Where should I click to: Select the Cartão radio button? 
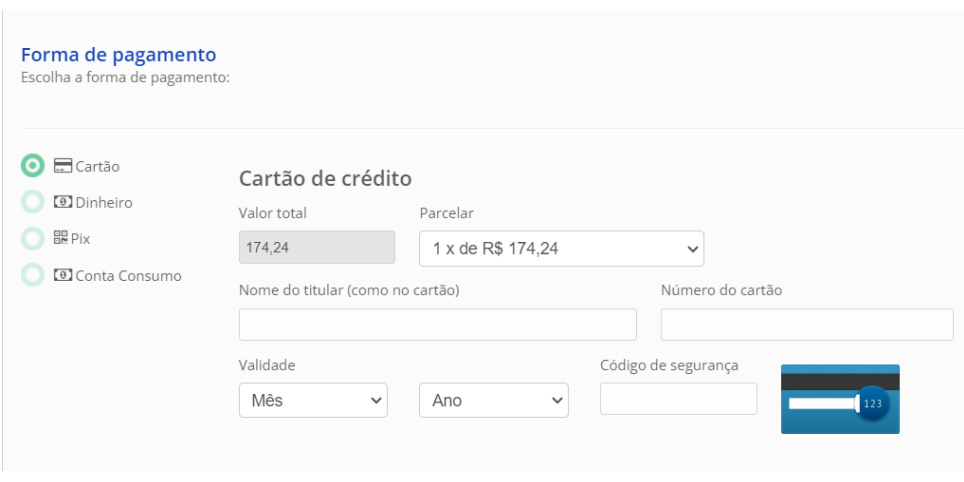[x=33, y=166]
